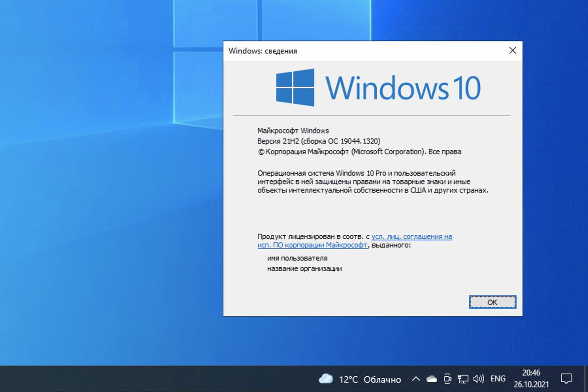
Task: Show hidden tray icons with the chevron
Action: click(x=417, y=379)
